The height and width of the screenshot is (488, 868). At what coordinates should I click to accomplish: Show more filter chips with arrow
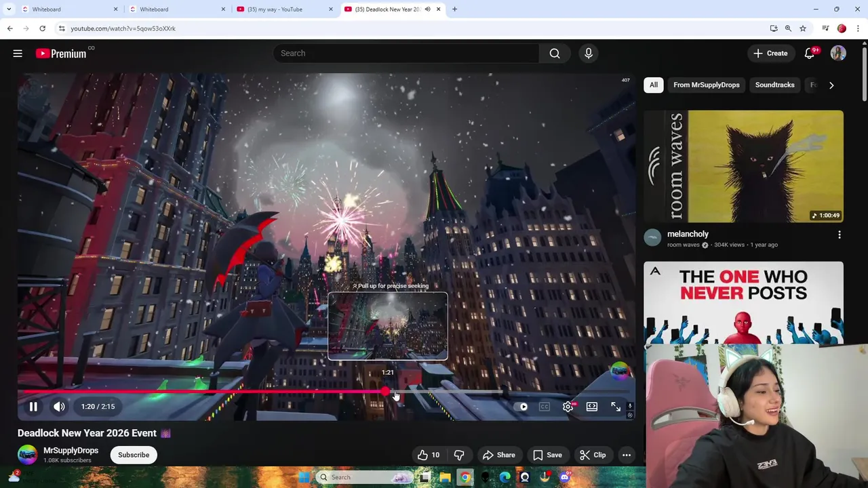[831, 85]
